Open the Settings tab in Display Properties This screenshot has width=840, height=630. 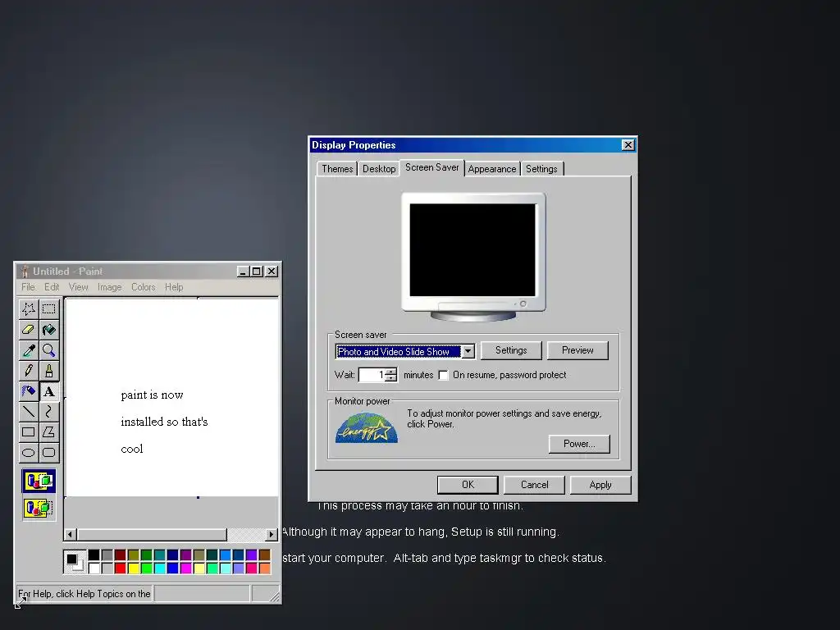pos(541,169)
